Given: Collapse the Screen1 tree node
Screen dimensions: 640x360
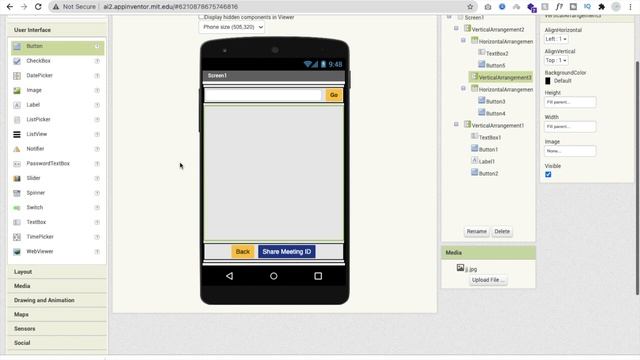Looking at the screenshot, I should (x=449, y=17).
